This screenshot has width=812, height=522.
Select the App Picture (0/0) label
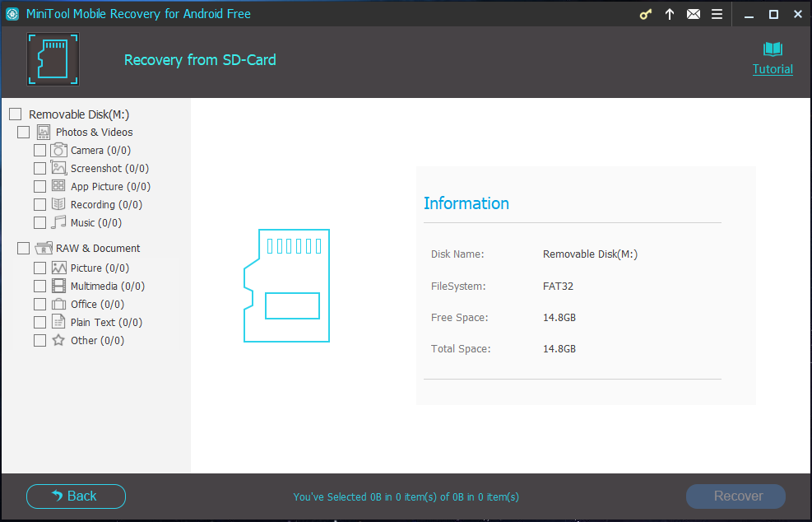coord(110,186)
